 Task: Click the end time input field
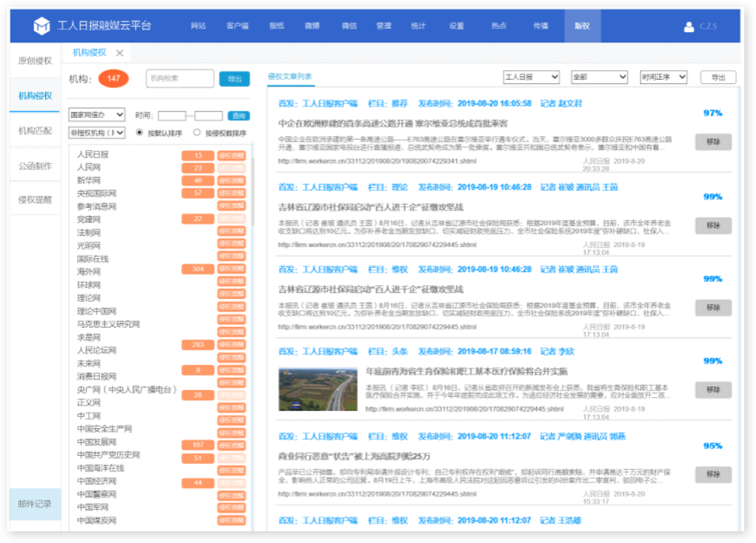point(208,116)
